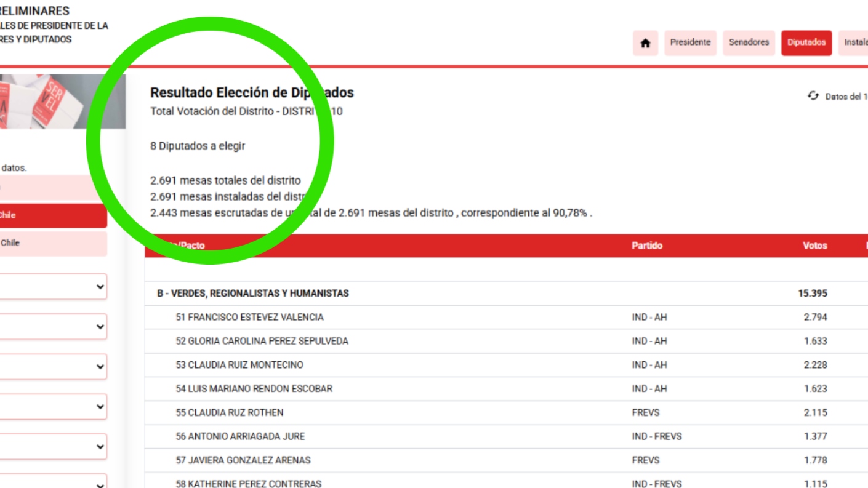This screenshot has width=868, height=488.
Task: Select the Diputados tab
Action: 806,43
